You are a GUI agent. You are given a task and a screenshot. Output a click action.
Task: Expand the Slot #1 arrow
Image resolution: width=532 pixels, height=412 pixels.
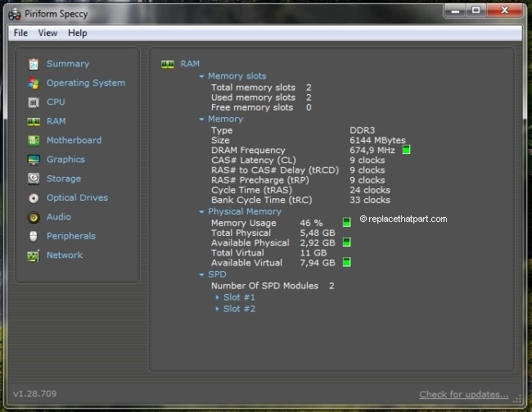coord(217,297)
